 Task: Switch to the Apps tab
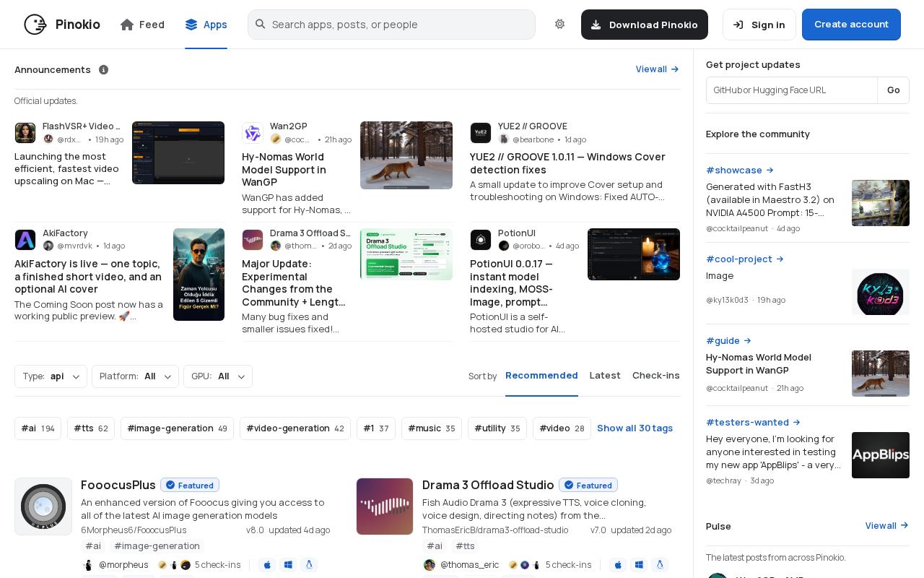(x=206, y=25)
